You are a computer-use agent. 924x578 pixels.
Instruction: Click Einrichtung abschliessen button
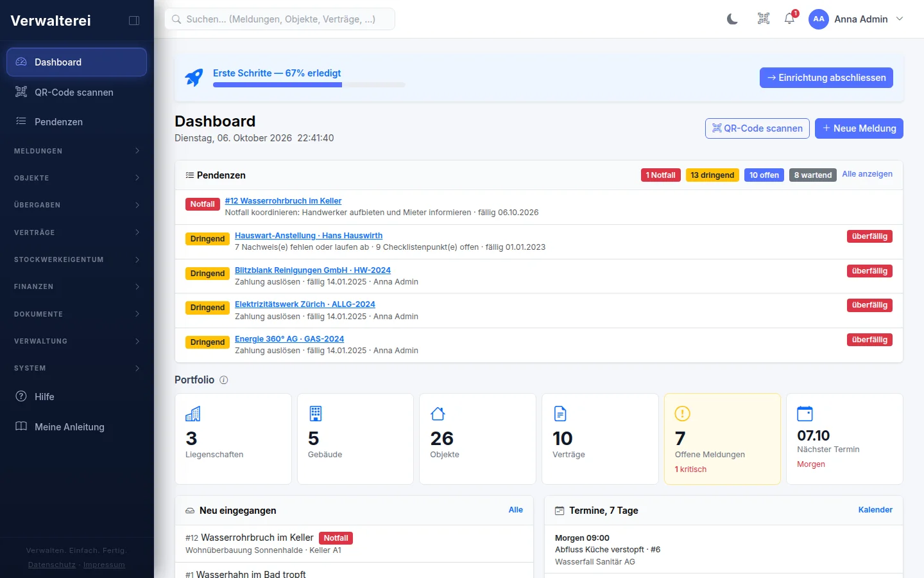(826, 78)
